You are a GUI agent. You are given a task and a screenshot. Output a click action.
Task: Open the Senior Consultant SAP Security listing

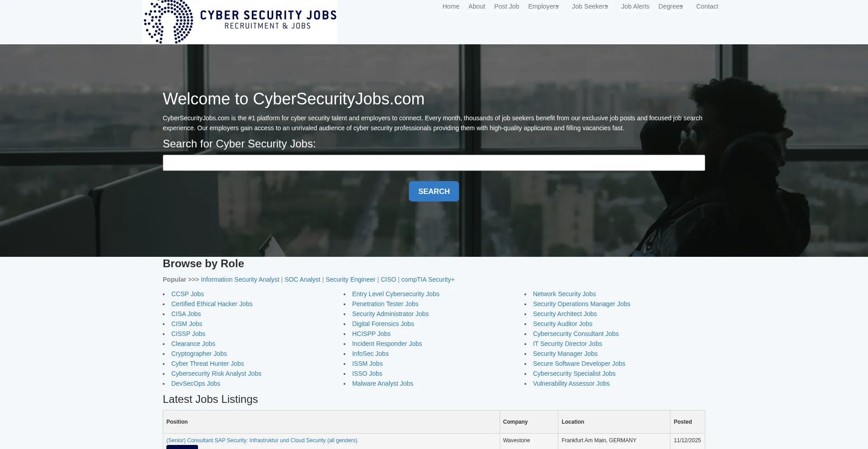point(262,440)
